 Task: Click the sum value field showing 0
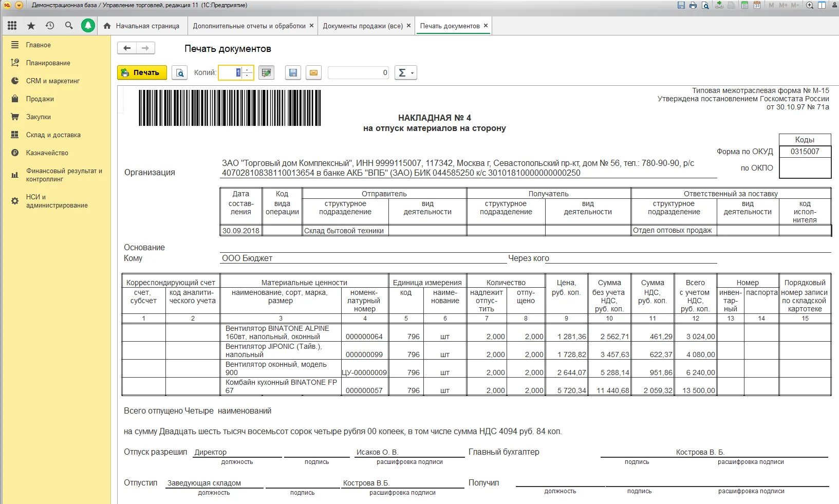click(359, 73)
